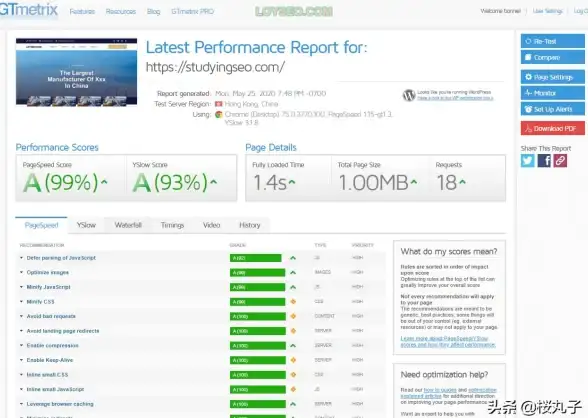Click green up arrow for Minify JavaScript
This screenshot has height=418, width=588.
pos(293,287)
